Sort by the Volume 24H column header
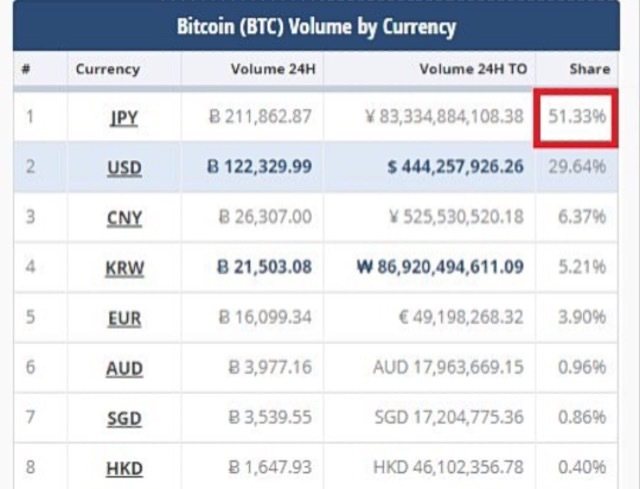640x489 pixels. pyautogui.click(x=270, y=70)
